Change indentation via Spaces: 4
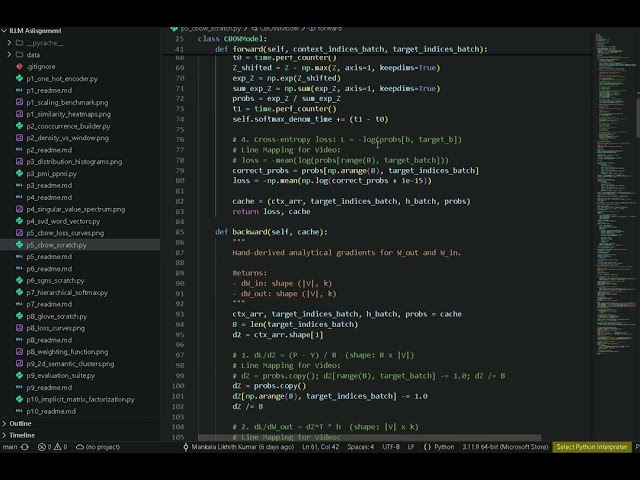This screenshot has height=480, width=640. point(360,447)
